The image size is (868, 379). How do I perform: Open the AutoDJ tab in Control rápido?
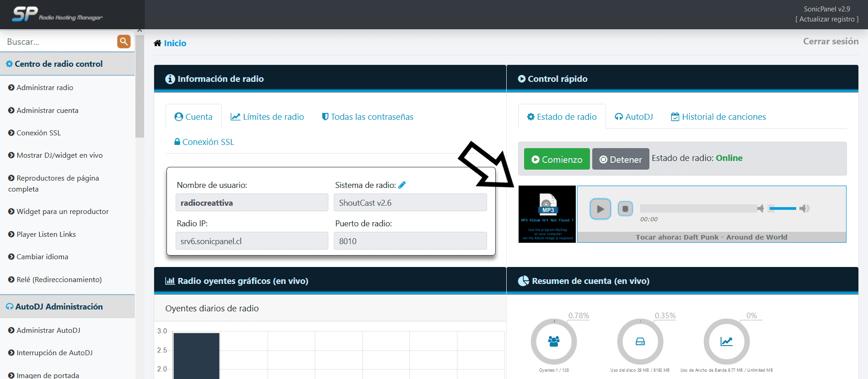634,117
